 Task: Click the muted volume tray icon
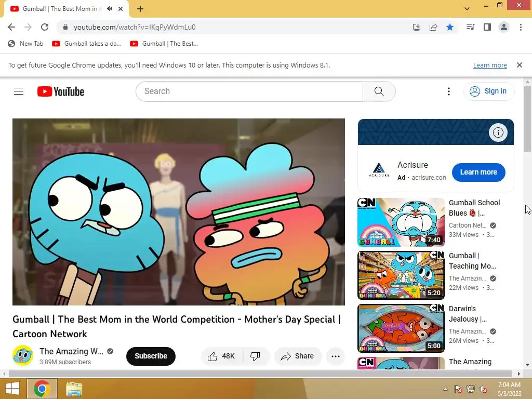pos(483,389)
